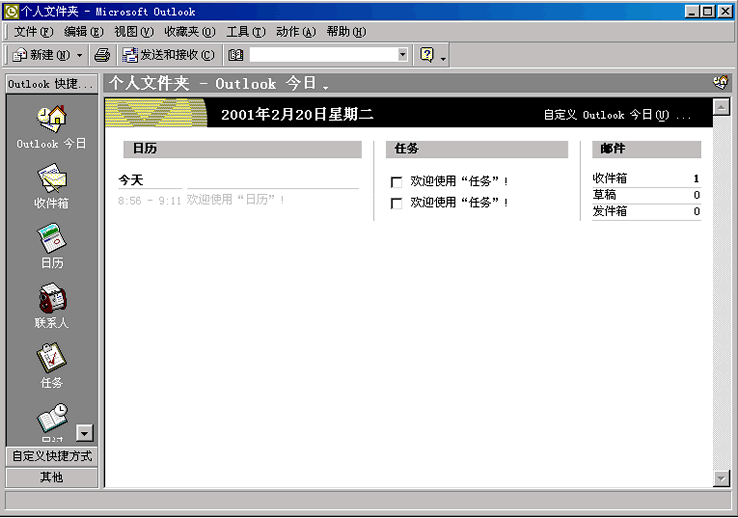Click the find contact input field
738x518 pixels.
pyautogui.click(x=323, y=55)
